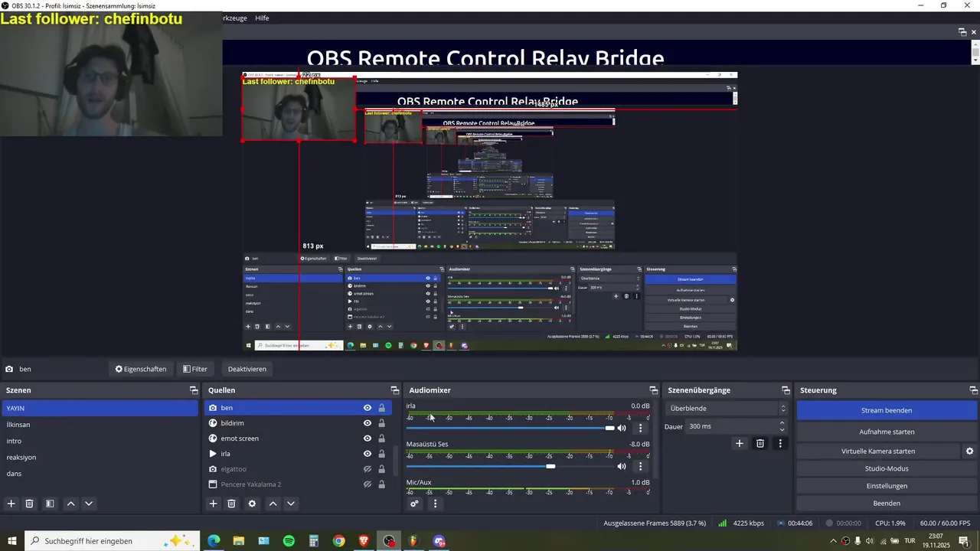Increase Dauer with stepper up arrow
Viewport: 980px width, 551px height.
pos(782,422)
